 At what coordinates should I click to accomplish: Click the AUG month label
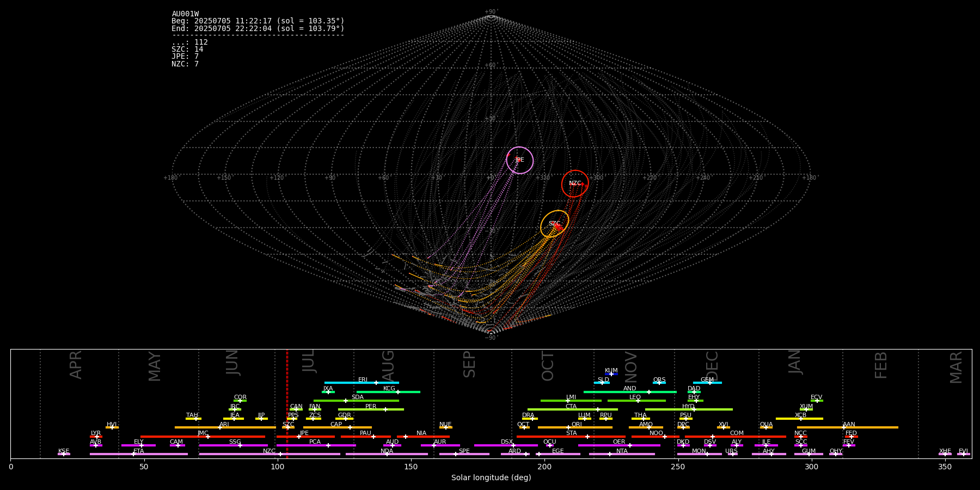388,366
